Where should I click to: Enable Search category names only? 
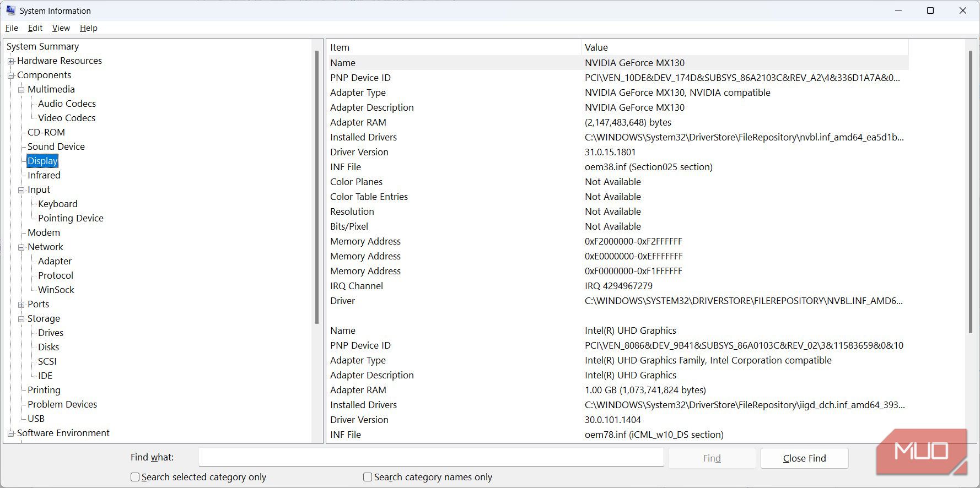[x=368, y=477]
